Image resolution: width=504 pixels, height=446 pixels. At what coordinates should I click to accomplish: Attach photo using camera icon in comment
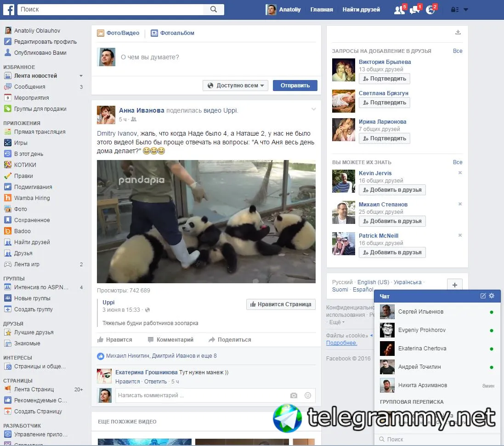[294, 395]
